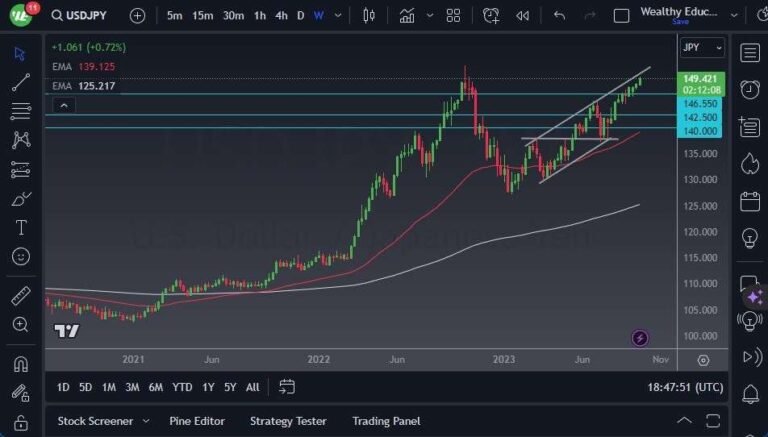Select the trend line drawing tool
Viewport: 768px width, 437px height.
pos(21,82)
